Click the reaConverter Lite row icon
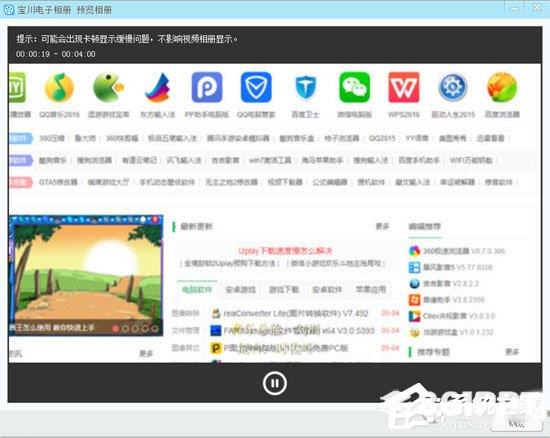Viewport: 550px width, 438px height. tap(216, 313)
